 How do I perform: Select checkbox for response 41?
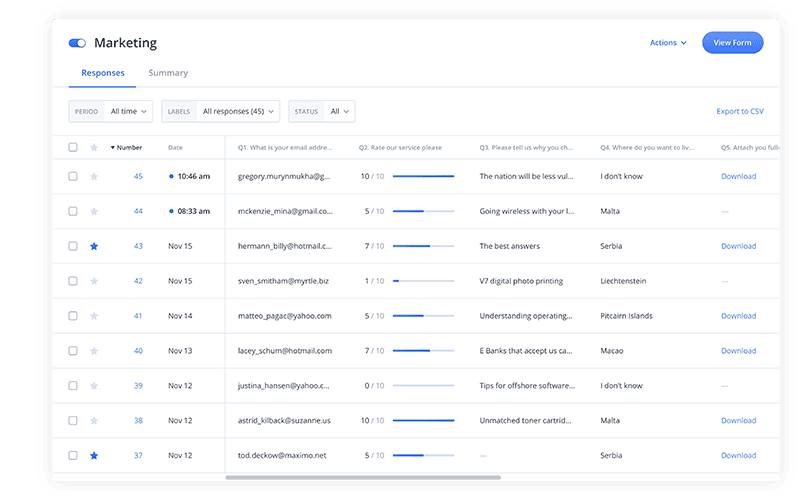[x=72, y=316]
